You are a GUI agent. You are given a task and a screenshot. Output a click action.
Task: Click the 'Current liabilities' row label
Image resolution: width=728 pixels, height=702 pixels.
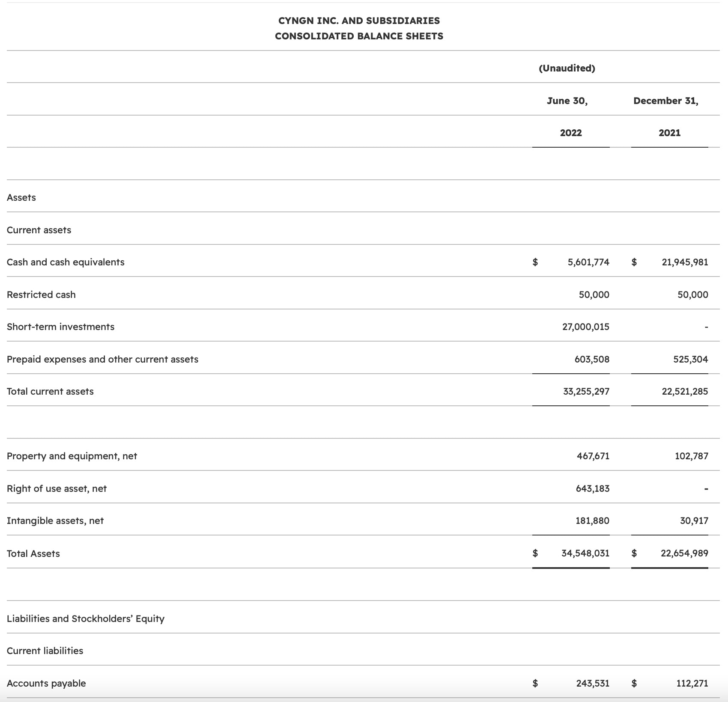point(45,651)
